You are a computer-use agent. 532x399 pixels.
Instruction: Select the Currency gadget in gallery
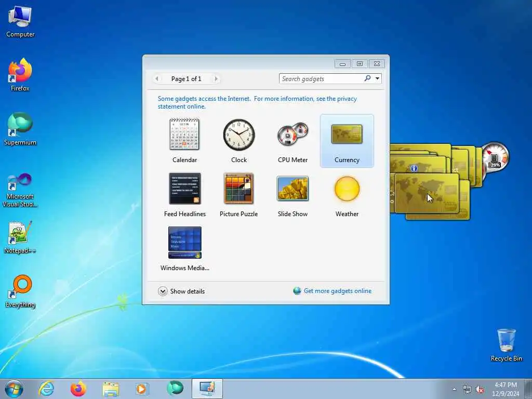click(x=347, y=140)
